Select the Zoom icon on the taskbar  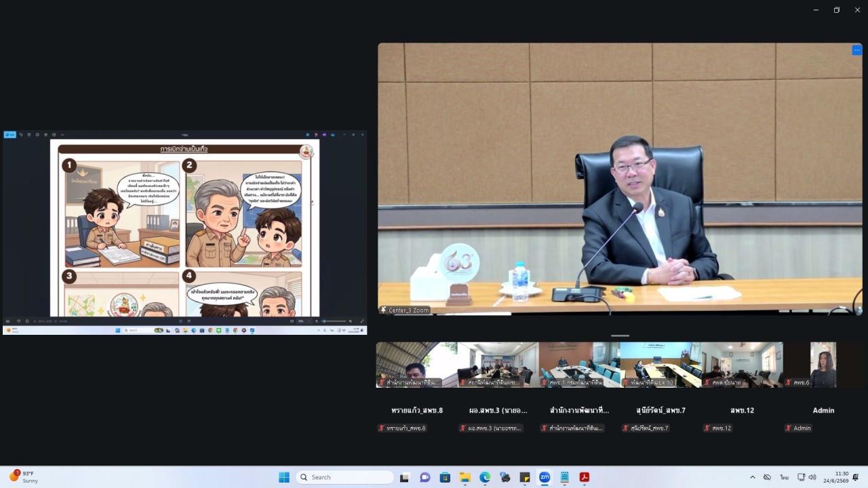coord(545,477)
